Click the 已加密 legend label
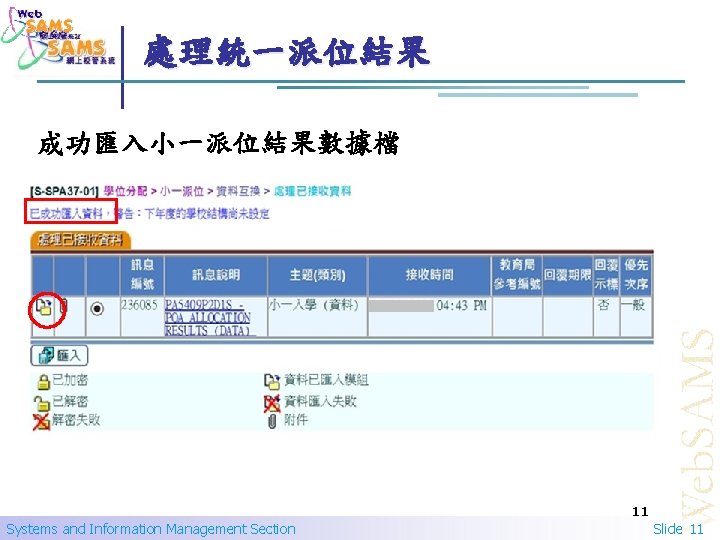This screenshot has width=720, height=540. (x=70, y=380)
